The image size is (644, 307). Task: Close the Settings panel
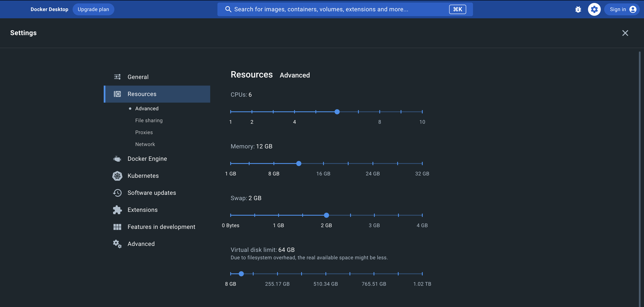pyautogui.click(x=625, y=33)
